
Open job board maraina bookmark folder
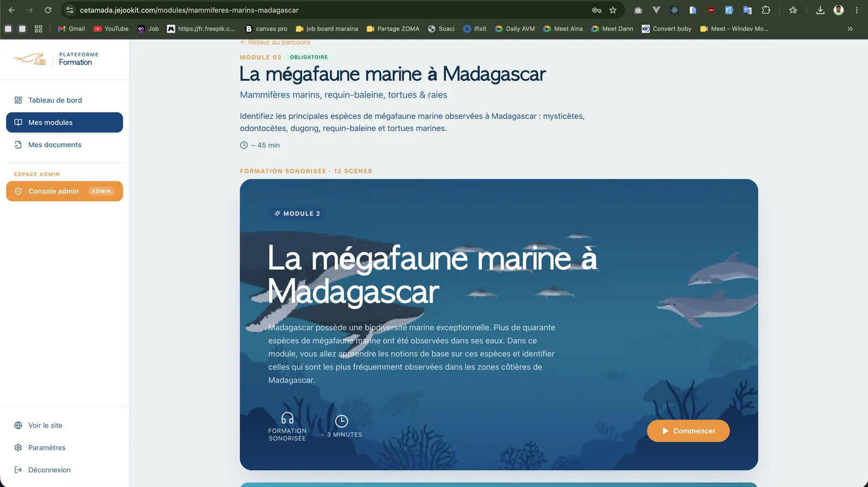327,29
